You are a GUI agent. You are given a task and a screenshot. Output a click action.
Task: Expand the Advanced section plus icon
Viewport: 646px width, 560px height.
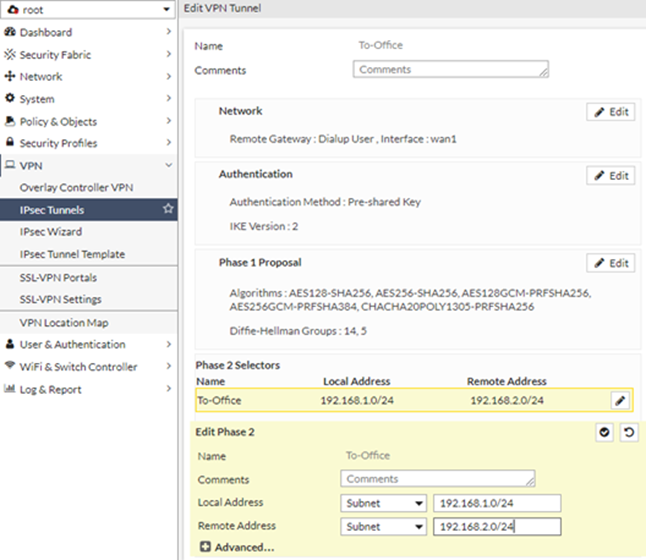pyautogui.click(x=205, y=547)
